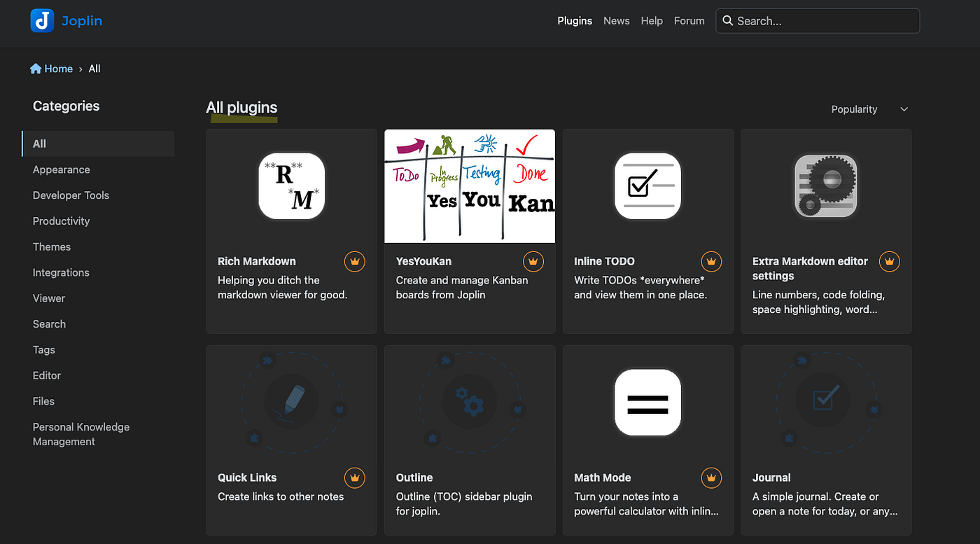Select the Productivity category

coord(62,221)
